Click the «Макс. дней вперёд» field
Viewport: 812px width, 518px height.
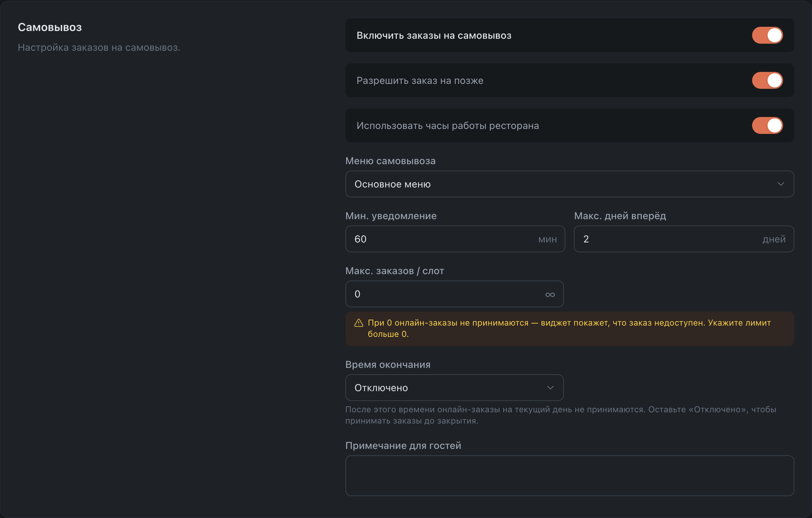(x=684, y=239)
